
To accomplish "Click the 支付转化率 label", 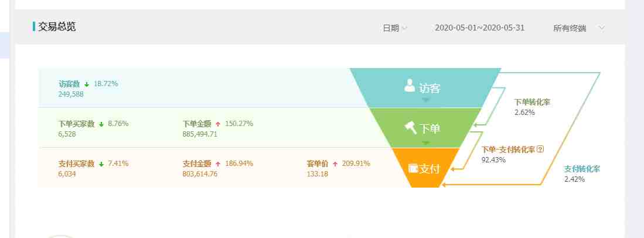I will click(582, 169).
